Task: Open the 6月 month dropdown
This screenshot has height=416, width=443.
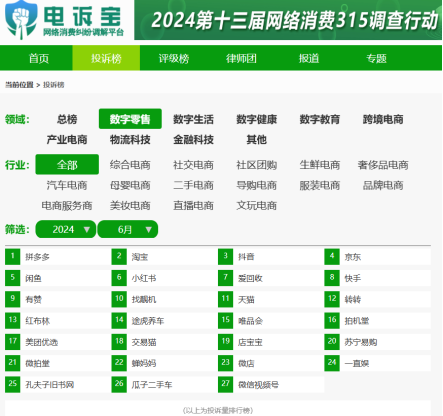Action: point(128,229)
